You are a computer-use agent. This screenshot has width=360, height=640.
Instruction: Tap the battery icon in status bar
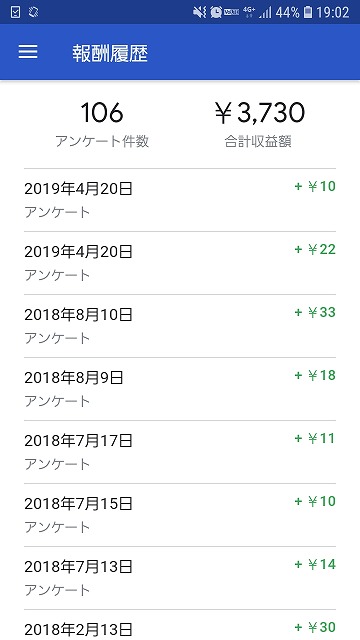click(x=308, y=12)
